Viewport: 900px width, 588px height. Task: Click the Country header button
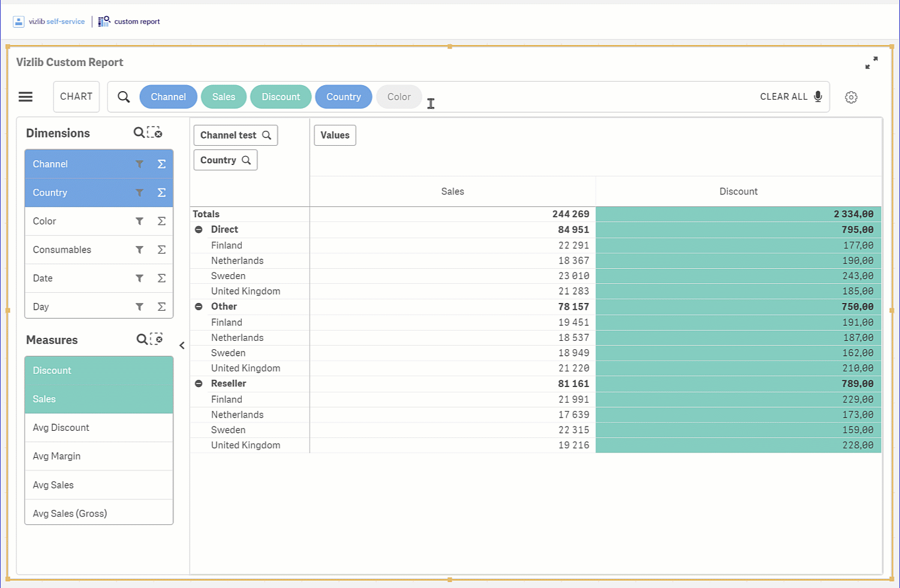226,160
